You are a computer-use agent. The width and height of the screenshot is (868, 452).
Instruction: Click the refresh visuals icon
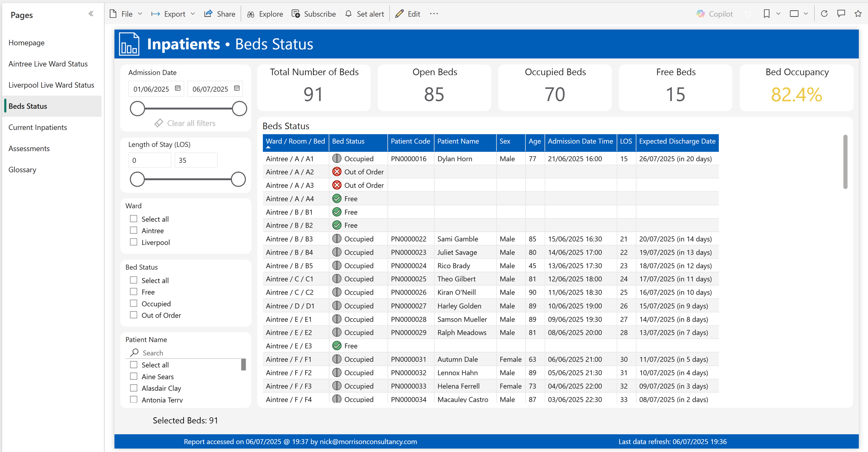click(824, 14)
